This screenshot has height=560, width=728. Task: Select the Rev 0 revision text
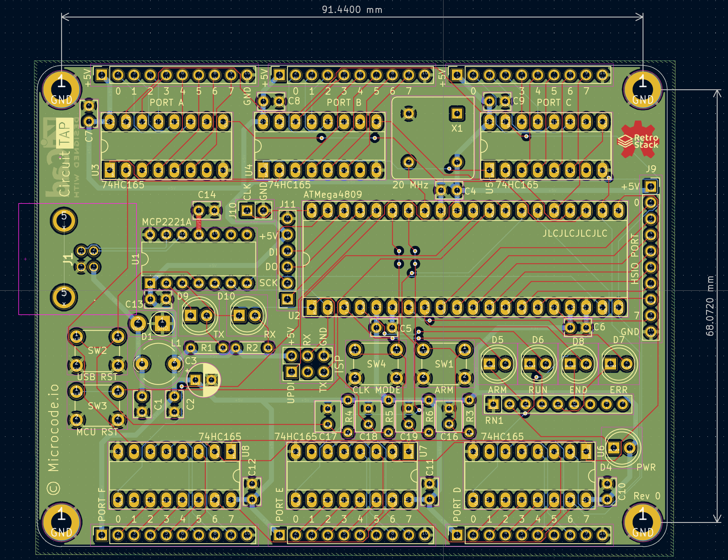click(647, 496)
